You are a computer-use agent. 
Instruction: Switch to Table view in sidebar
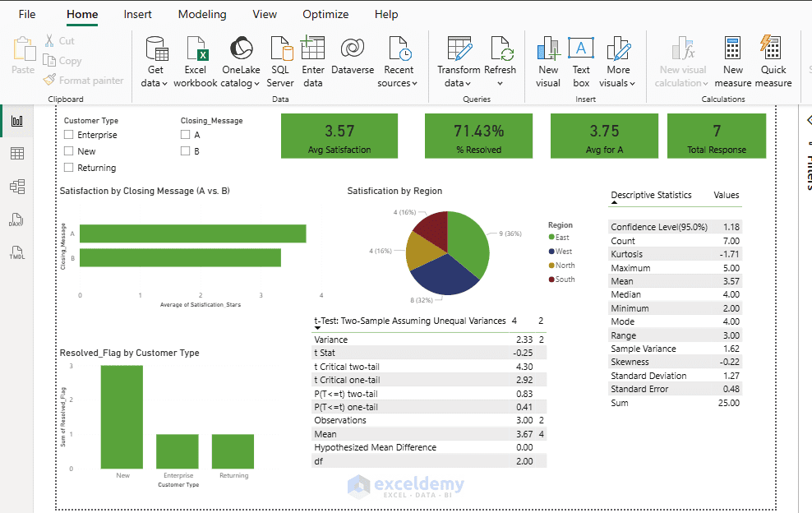[17, 154]
